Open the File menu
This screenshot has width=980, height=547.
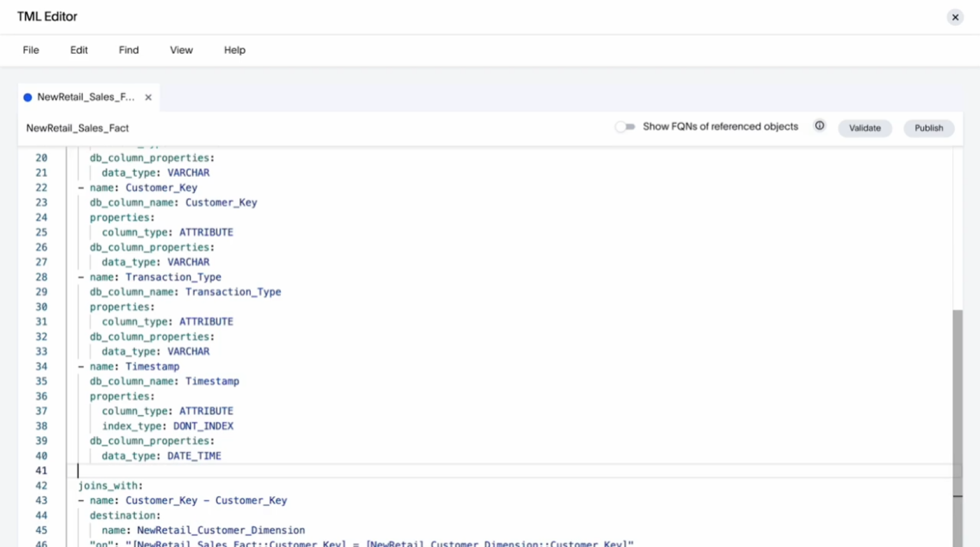[31, 50]
